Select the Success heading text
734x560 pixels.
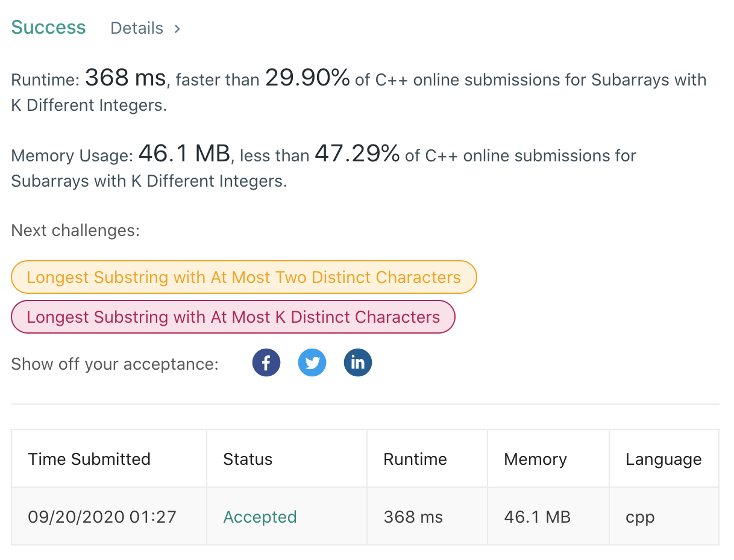click(49, 28)
